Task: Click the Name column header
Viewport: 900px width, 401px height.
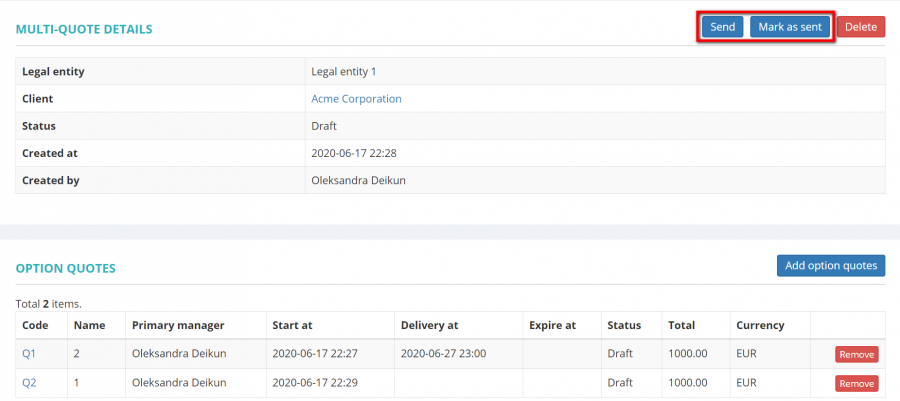Action: point(89,325)
